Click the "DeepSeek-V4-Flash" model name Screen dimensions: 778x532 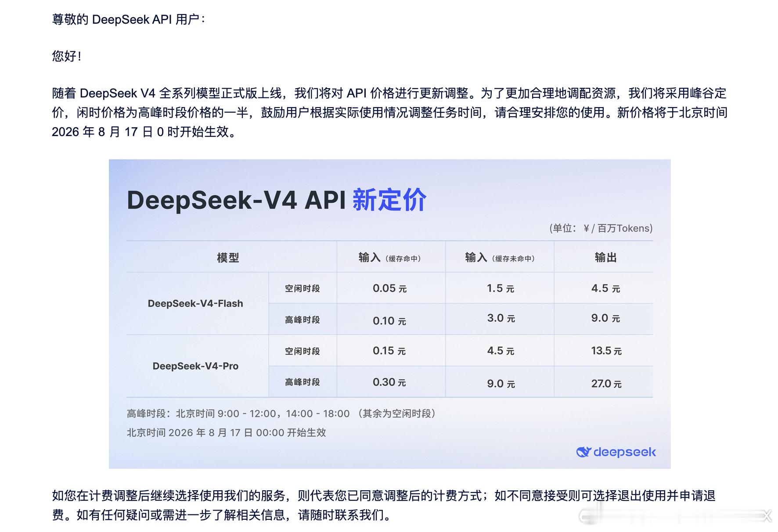coord(195,304)
